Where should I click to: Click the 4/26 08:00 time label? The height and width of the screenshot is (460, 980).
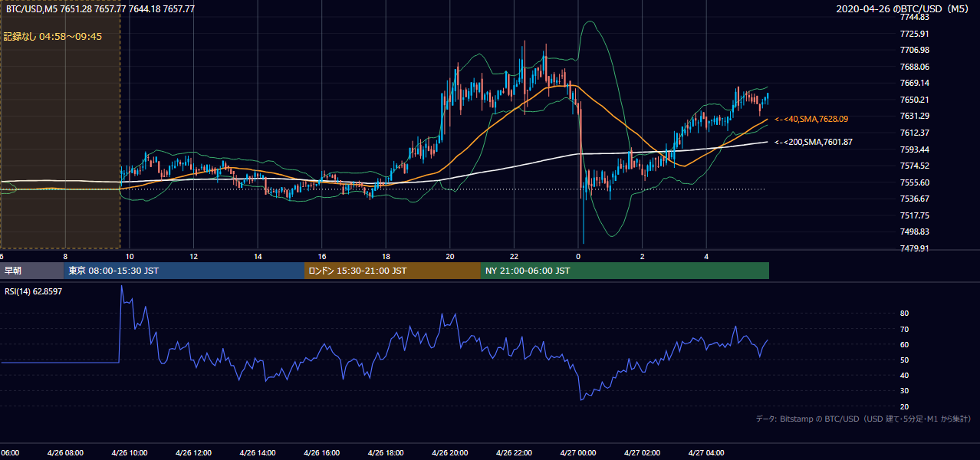pyautogui.click(x=64, y=453)
